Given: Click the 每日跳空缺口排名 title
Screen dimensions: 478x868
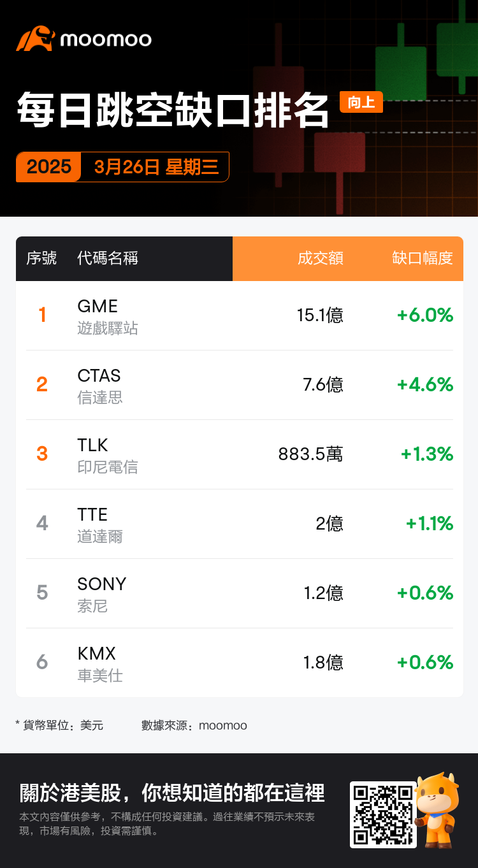Looking at the screenshot, I should [x=173, y=110].
